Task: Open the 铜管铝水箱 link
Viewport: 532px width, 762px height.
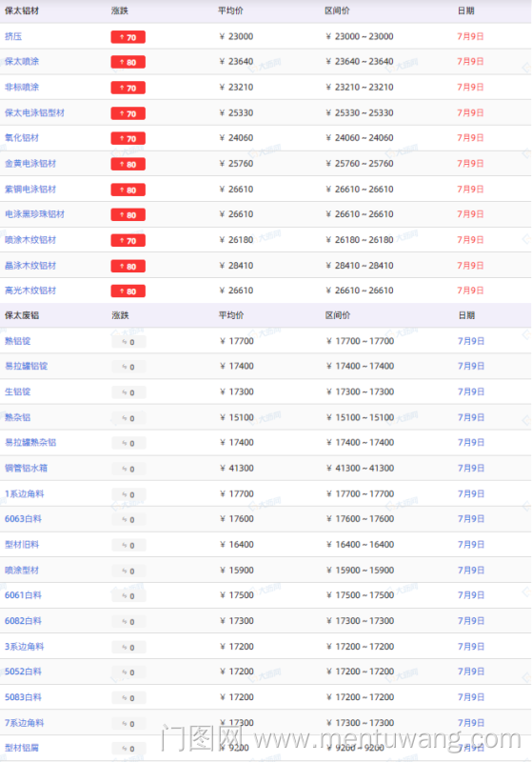Action: 27,468
